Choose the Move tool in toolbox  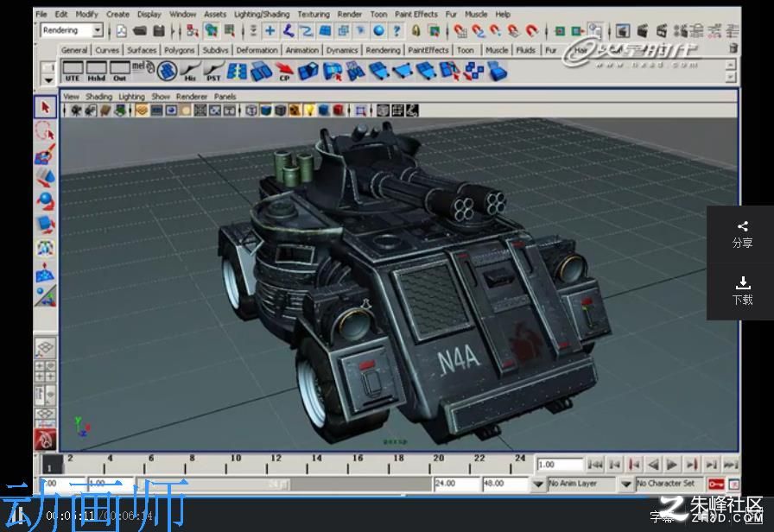click(45, 178)
